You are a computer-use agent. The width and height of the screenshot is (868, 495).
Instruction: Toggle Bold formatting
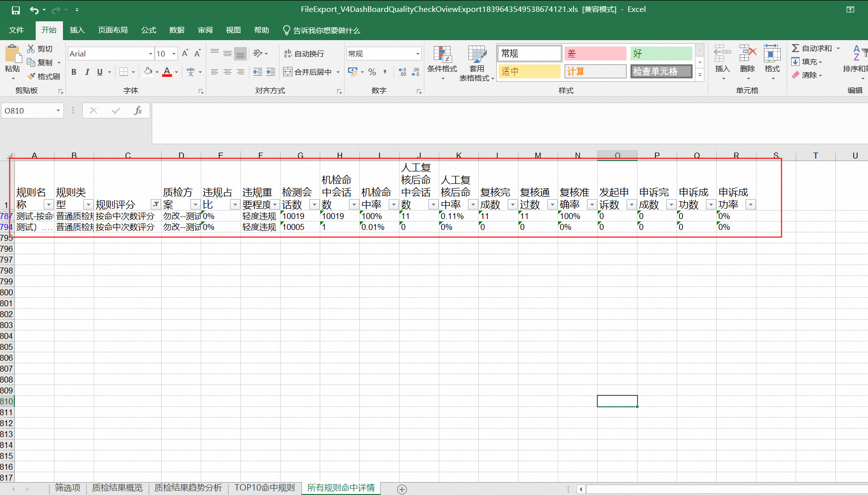pos(74,72)
